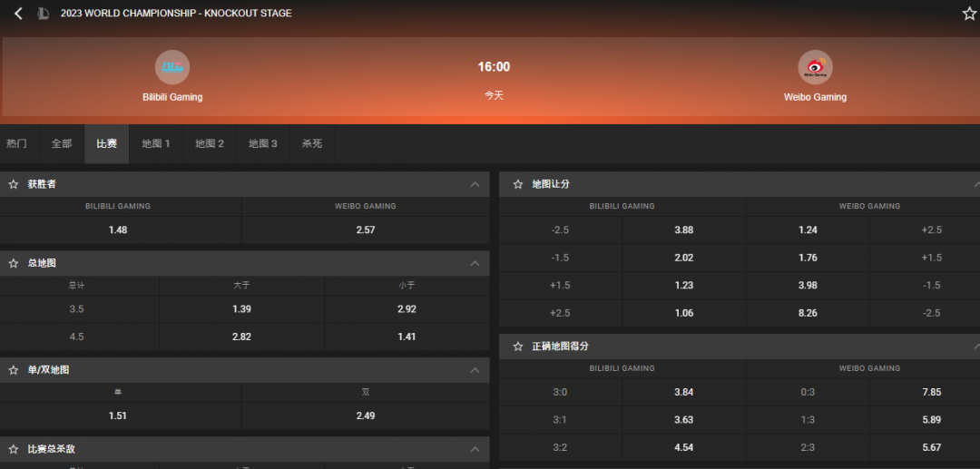Image resolution: width=980 pixels, height=469 pixels.
Task: Collapse the 比赛总杀敌 section
Action: [475, 449]
